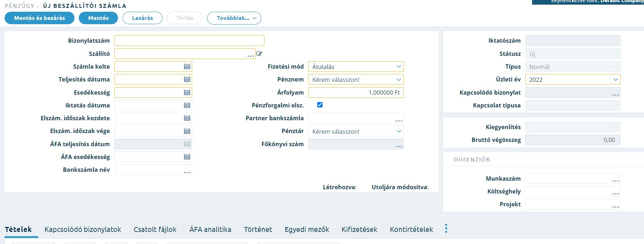Open Költséghely lookup ellipsis

click(615, 193)
